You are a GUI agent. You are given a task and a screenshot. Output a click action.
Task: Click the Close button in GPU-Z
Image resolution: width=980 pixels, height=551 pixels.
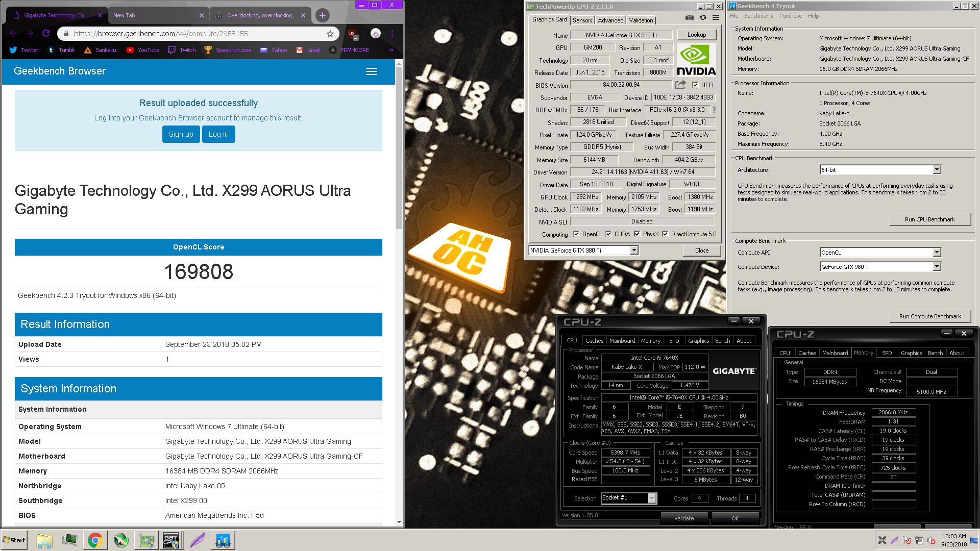coord(702,251)
